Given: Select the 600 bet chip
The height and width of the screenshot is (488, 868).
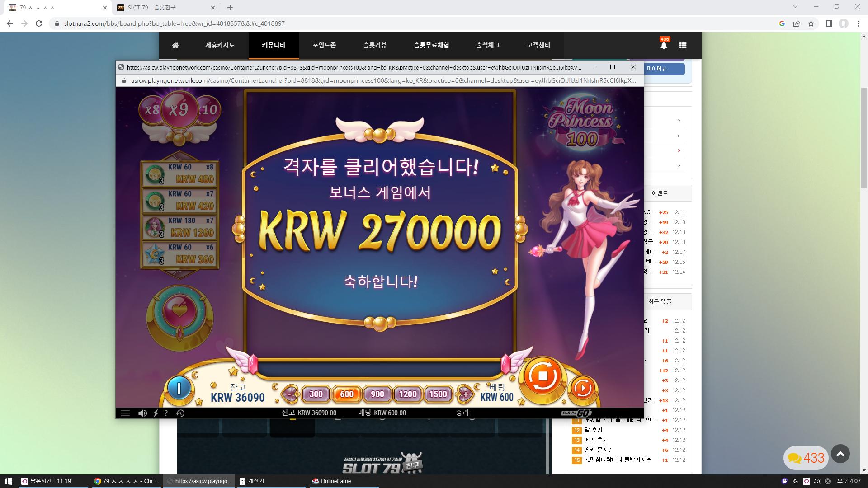Looking at the screenshot, I should coord(347,394).
